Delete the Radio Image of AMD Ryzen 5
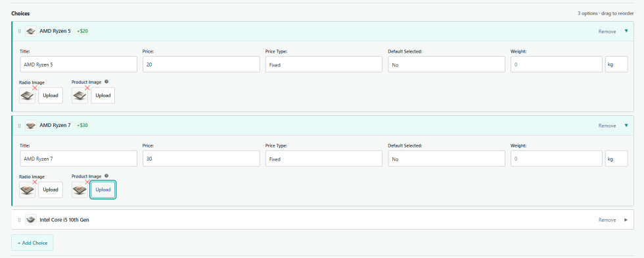The height and width of the screenshot is (258, 644). 34,88
